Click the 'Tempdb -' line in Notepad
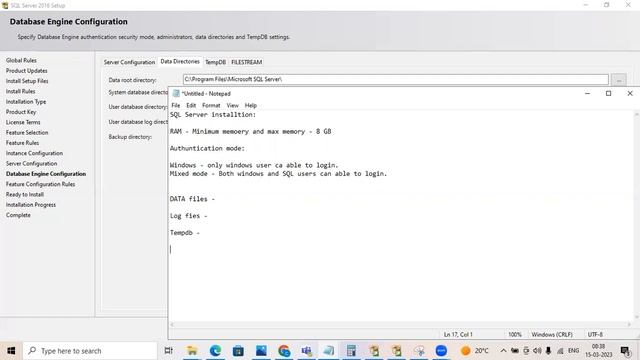The image size is (640, 360). point(185,233)
